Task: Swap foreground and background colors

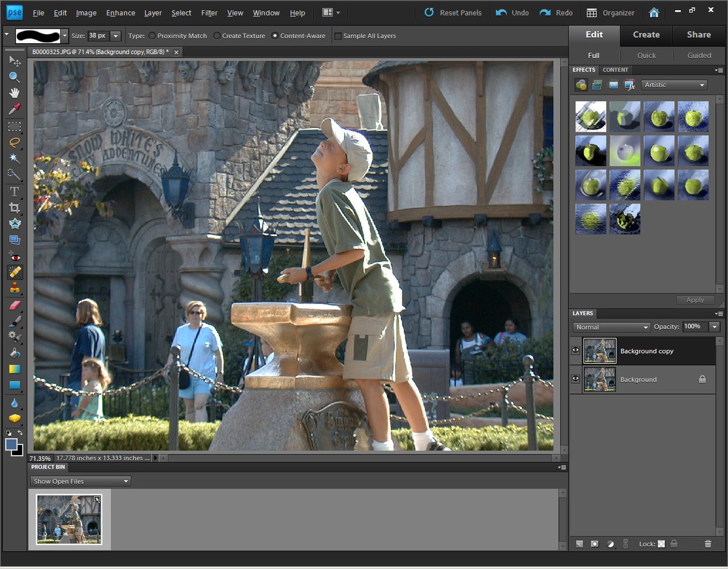Action: (x=20, y=433)
